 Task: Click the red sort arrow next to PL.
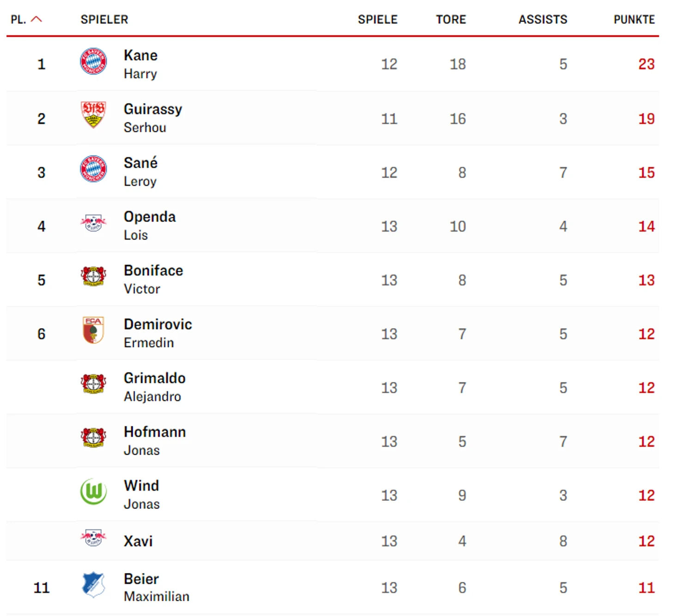point(36,19)
